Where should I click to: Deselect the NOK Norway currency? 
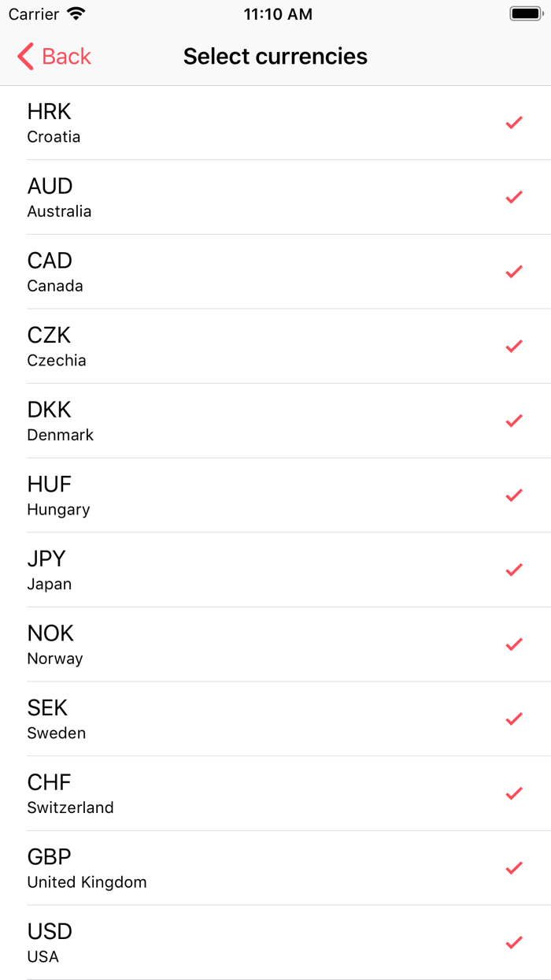[x=275, y=644]
